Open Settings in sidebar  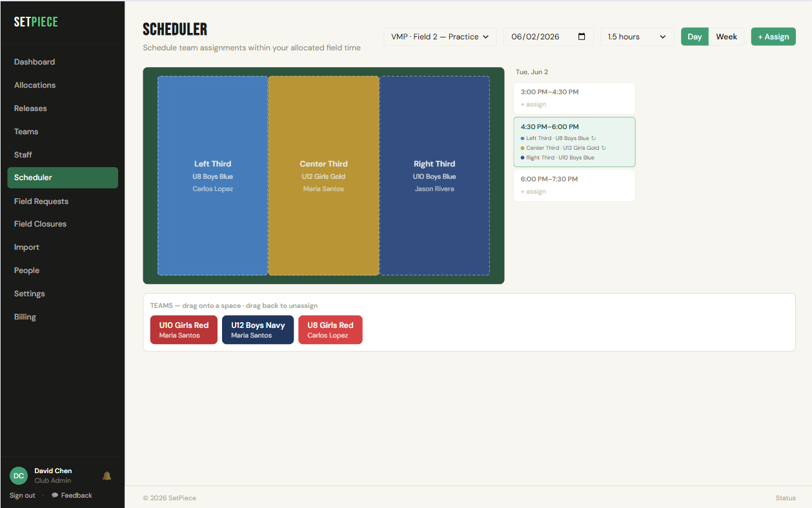[63, 294]
